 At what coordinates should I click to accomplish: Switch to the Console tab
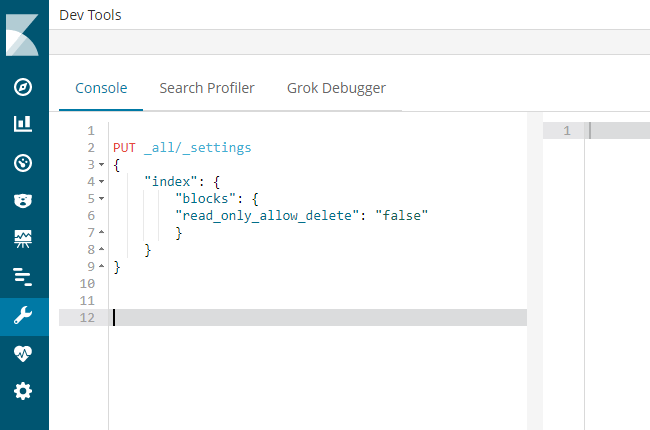pos(101,88)
